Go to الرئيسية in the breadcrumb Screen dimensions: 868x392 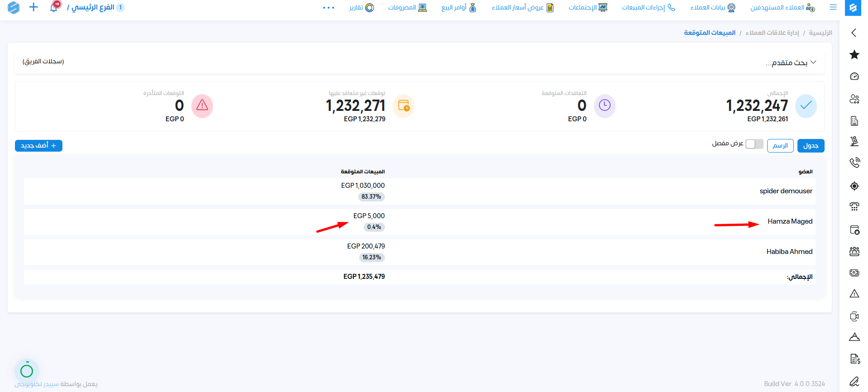click(821, 33)
